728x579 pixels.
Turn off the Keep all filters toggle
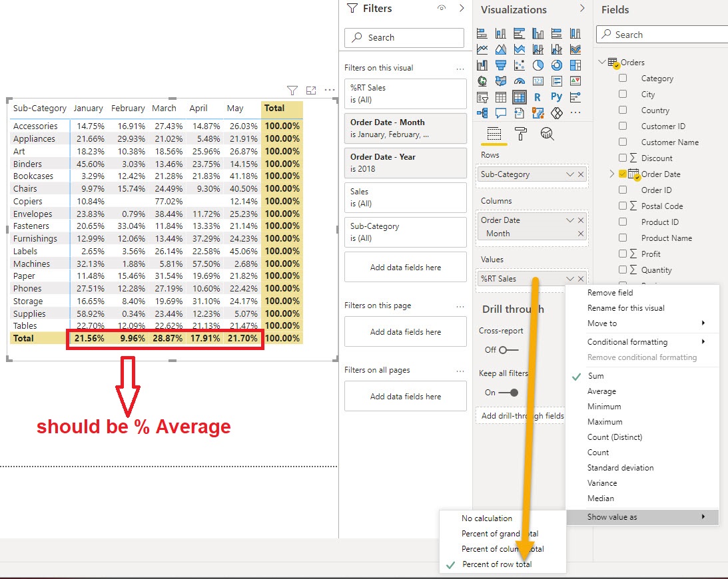click(x=508, y=393)
